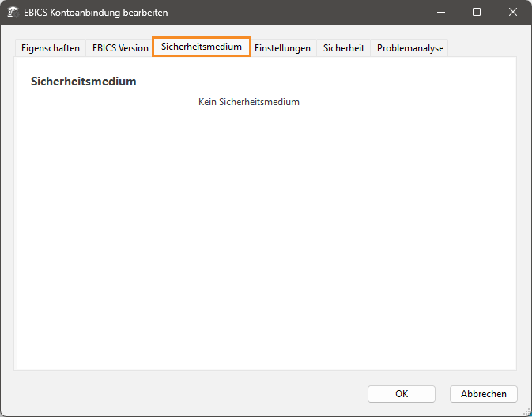
Task: Click the EBICS app icon in title bar
Action: 13,13
